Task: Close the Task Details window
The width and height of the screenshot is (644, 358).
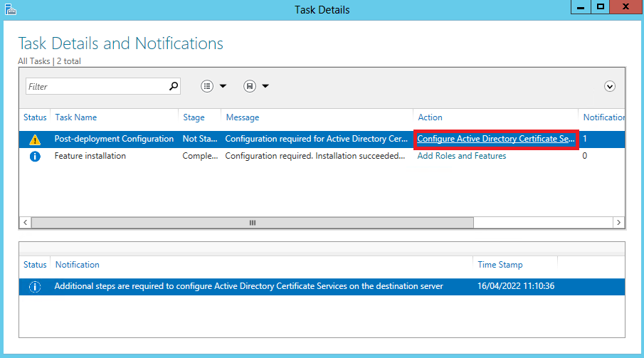Action: point(626,7)
